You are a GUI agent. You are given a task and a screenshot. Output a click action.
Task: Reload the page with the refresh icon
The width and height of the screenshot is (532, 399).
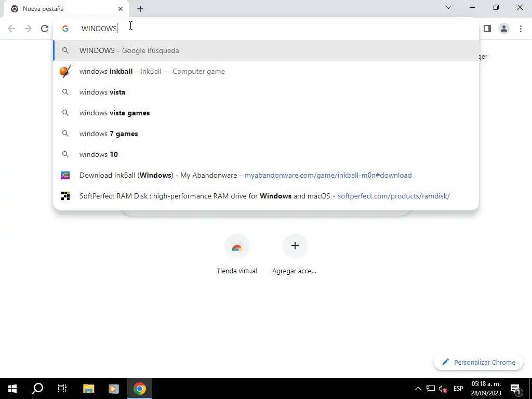click(45, 29)
